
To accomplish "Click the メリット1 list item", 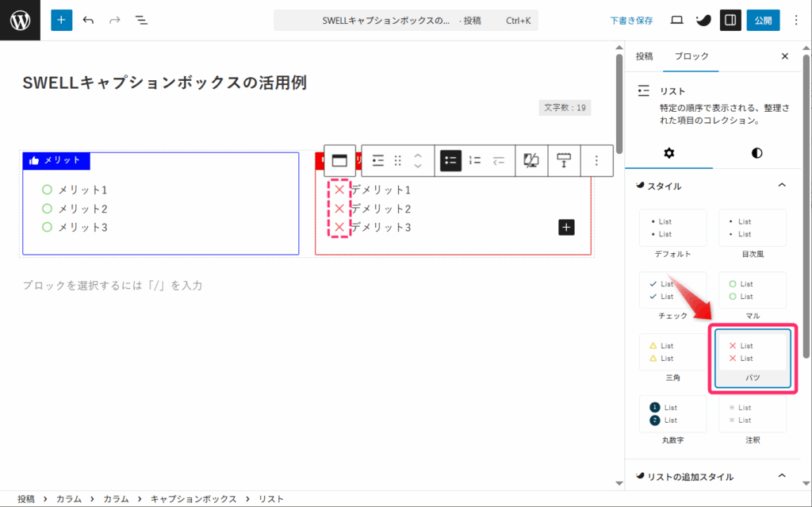I will click(x=82, y=190).
